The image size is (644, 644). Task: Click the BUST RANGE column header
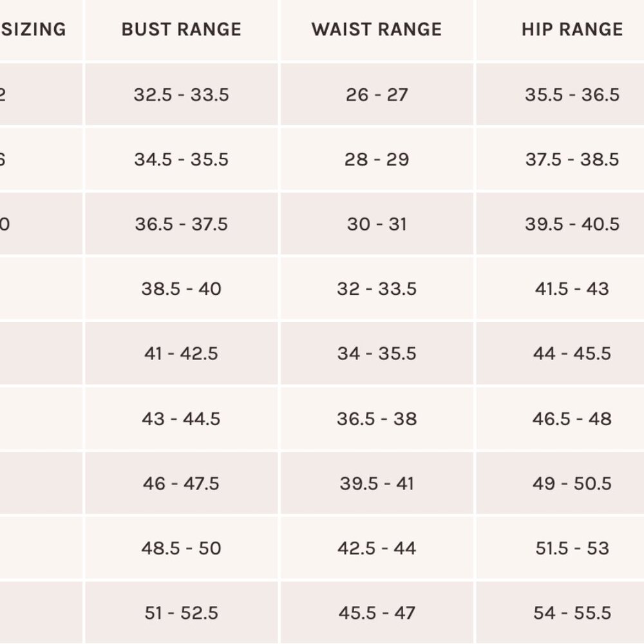[x=181, y=30]
